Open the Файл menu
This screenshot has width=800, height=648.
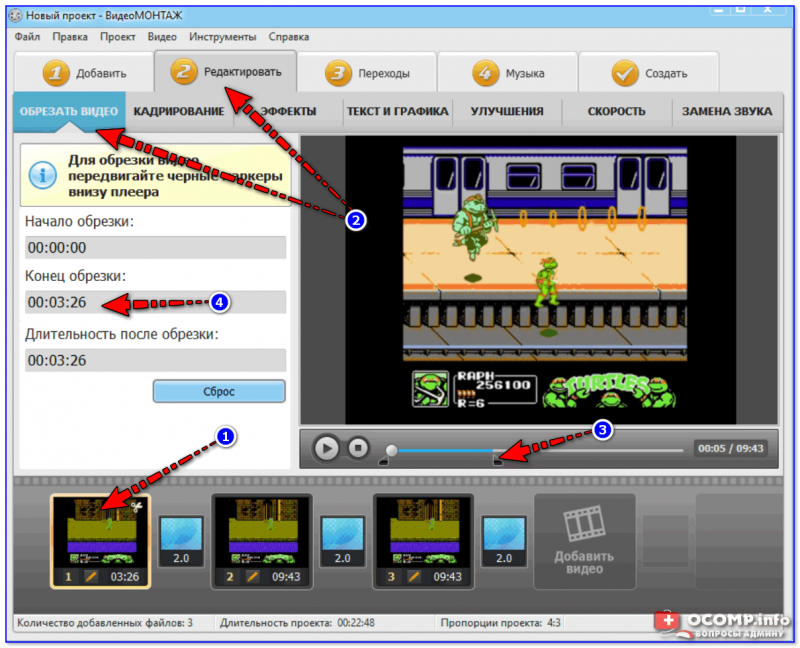27,37
